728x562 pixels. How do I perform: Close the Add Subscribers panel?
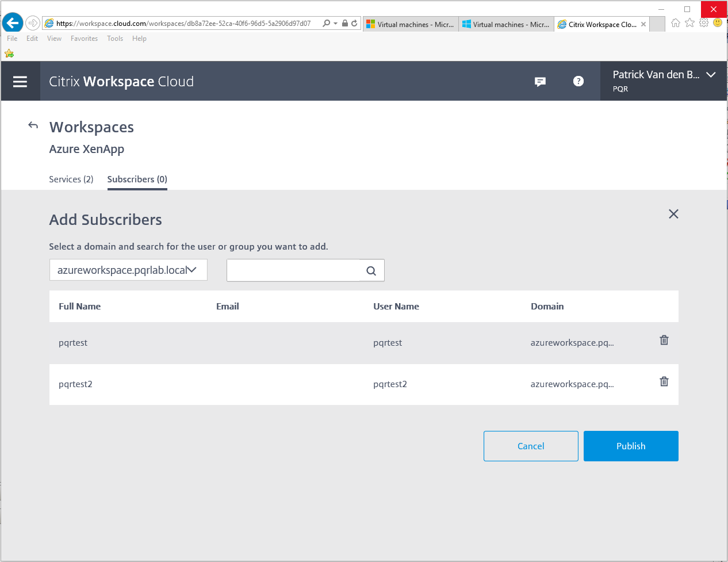pos(673,214)
